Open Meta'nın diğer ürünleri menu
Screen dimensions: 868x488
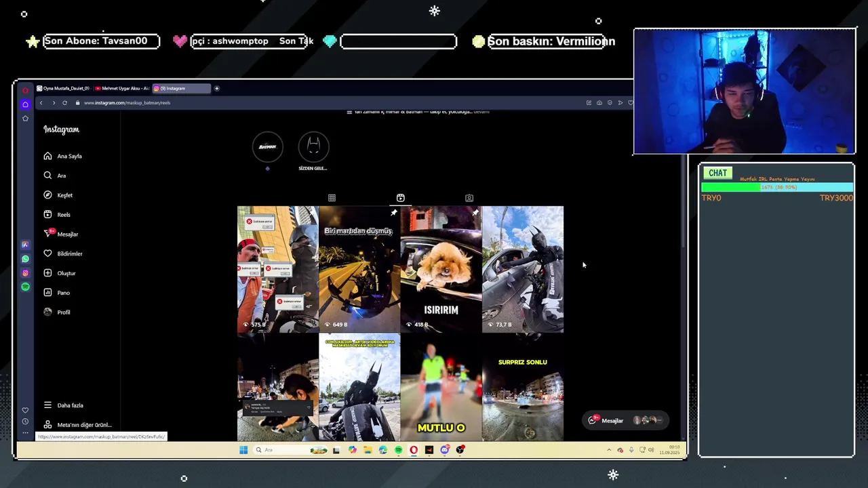77,425
